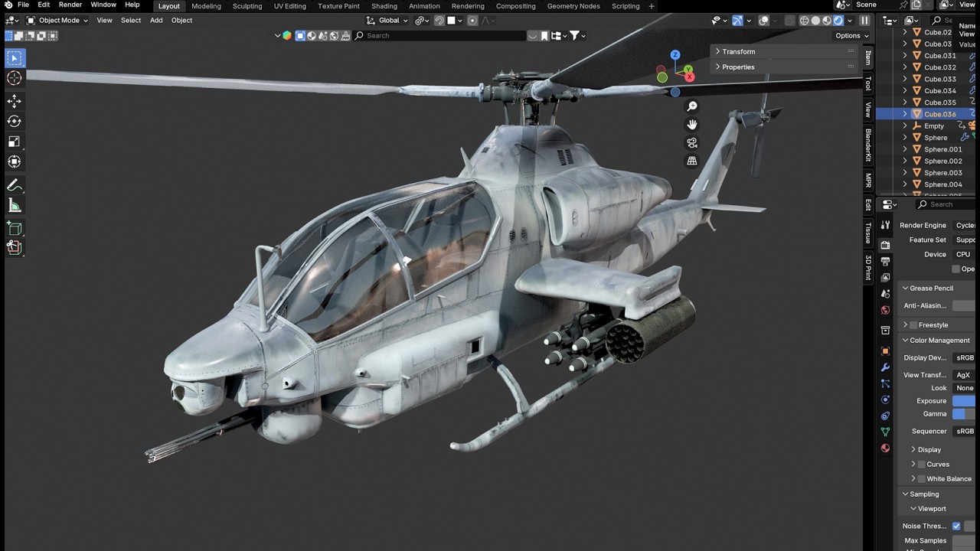Viewport: 980px width, 551px height.
Task: Collapse the Sampling section
Action: pyautogui.click(x=924, y=494)
